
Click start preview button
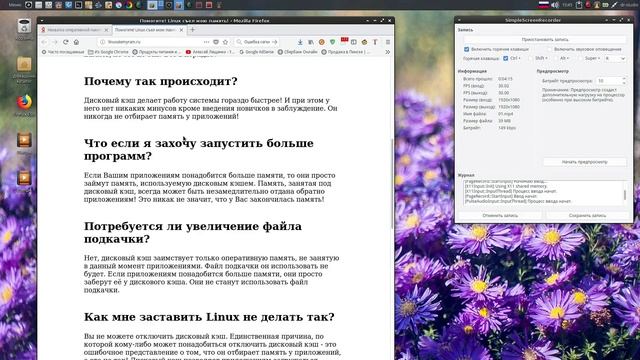coord(584,162)
